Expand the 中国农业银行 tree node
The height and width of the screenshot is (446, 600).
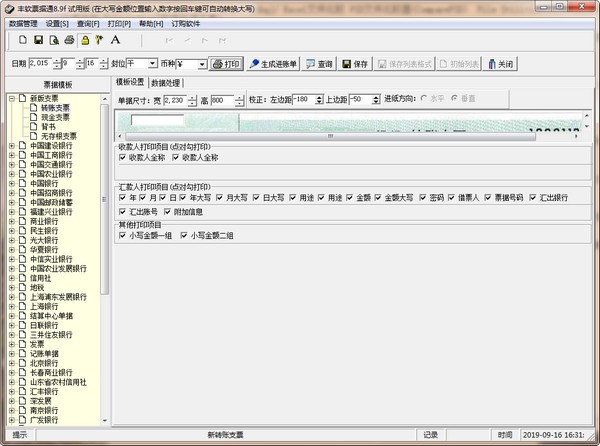(12, 174)
